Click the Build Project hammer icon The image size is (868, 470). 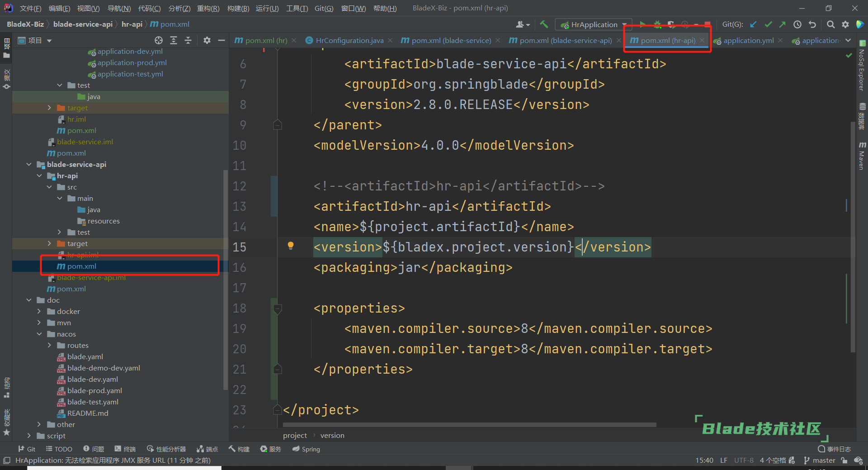pyautogui.click(x=544, y=24)
